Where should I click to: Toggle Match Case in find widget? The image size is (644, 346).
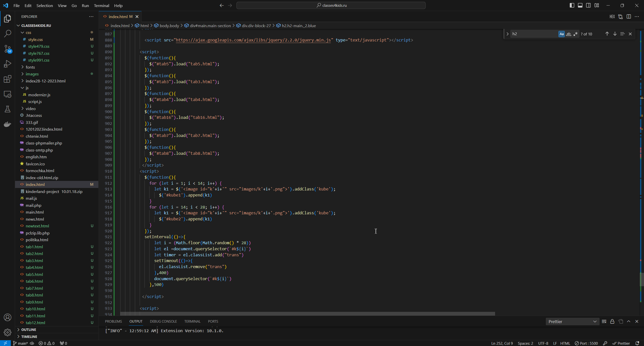coord(561,34)
